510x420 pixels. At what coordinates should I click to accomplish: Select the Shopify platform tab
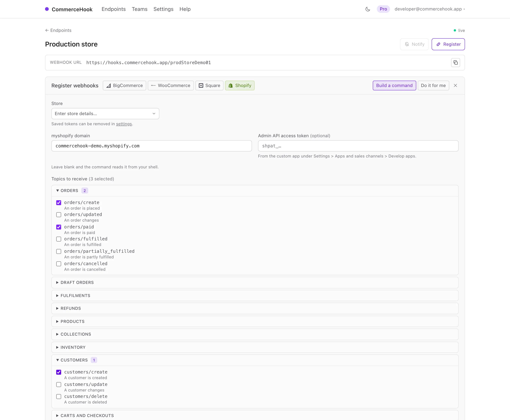[240, 85]
